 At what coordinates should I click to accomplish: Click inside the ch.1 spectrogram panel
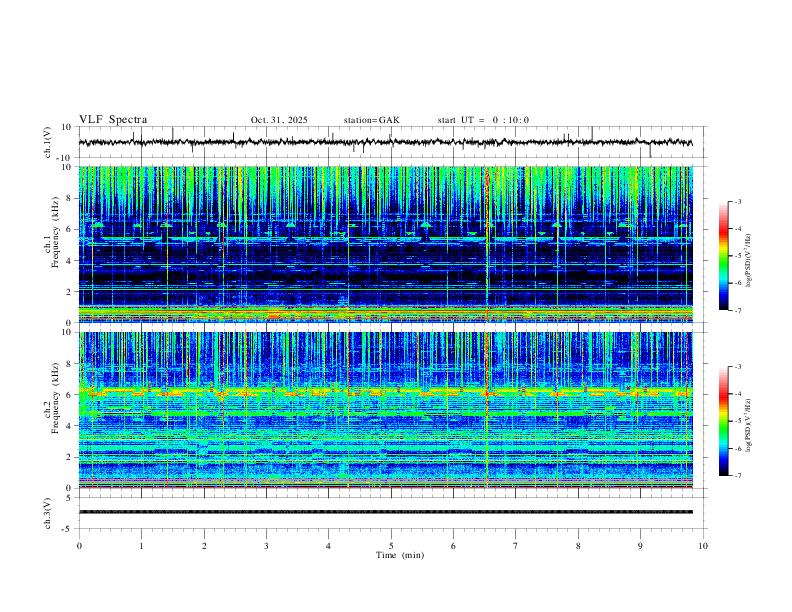tap(385, 244)
